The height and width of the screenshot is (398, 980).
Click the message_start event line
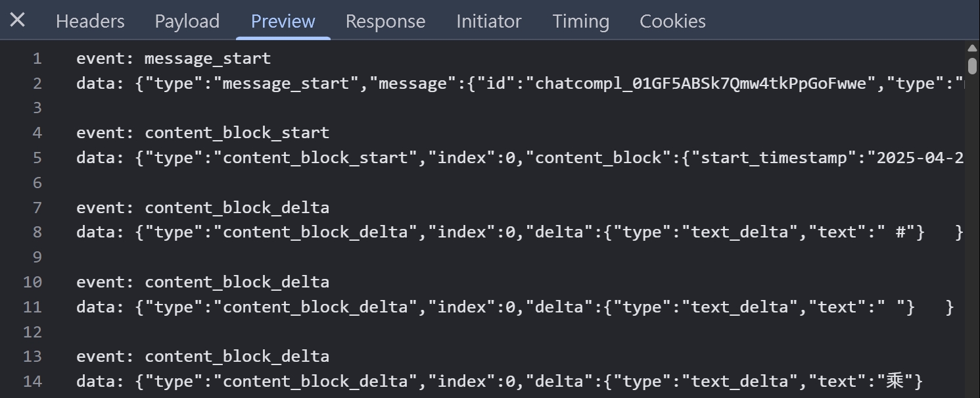click(174, 59)
